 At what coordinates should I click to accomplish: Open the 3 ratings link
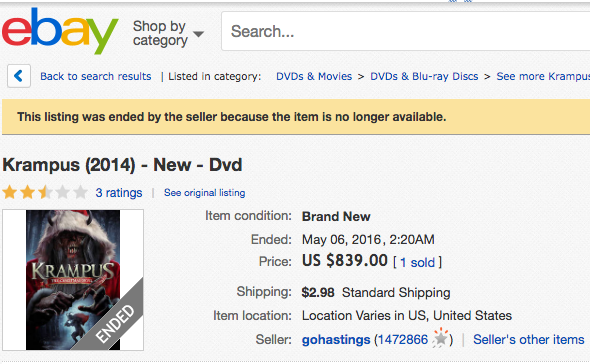pos(119,193)
